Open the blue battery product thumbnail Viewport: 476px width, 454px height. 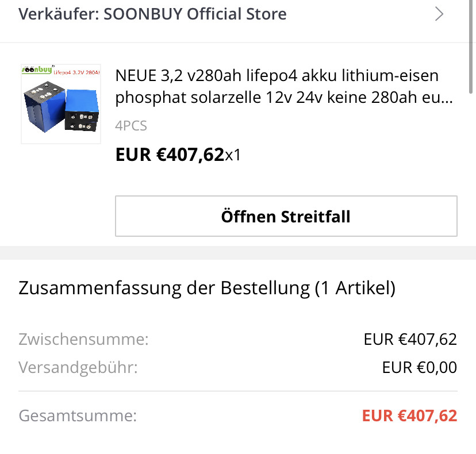[61, 104]
